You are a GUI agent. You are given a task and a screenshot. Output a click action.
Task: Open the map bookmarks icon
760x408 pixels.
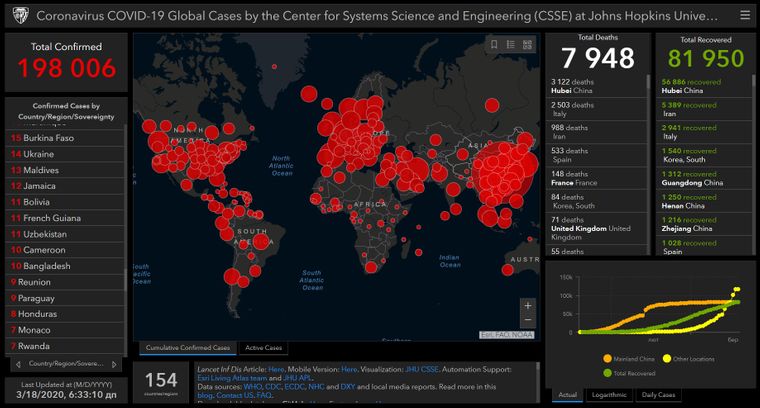(494, 44)
